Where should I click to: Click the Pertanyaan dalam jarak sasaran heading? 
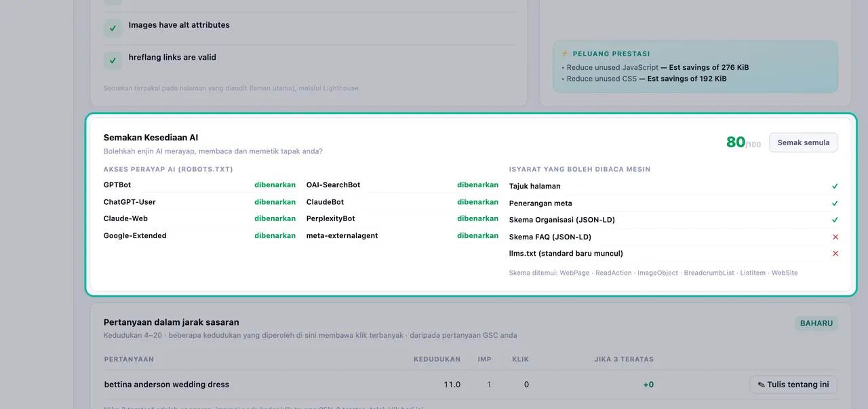172,322
